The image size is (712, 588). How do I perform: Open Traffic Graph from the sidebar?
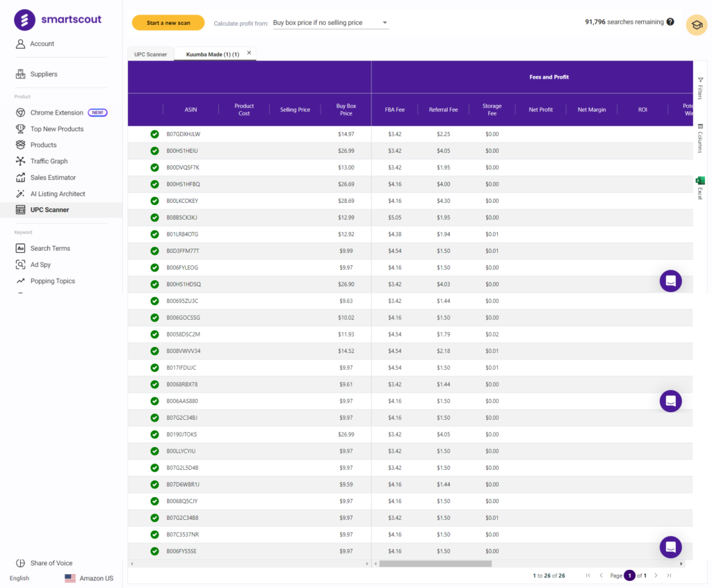tap(49, 161)
